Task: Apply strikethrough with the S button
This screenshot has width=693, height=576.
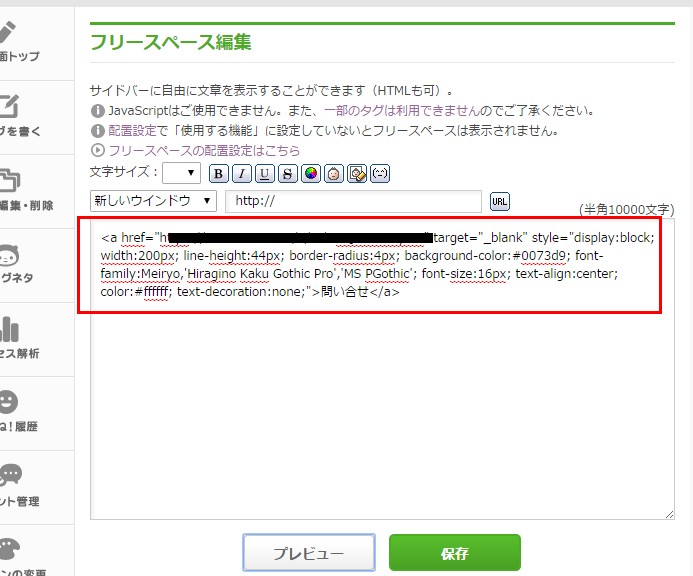Action: point(287,174)
